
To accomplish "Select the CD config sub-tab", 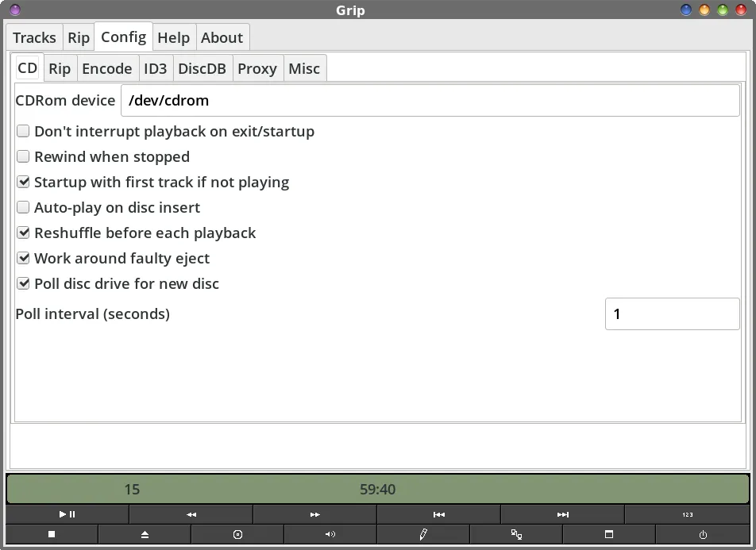I will point(28,68).
